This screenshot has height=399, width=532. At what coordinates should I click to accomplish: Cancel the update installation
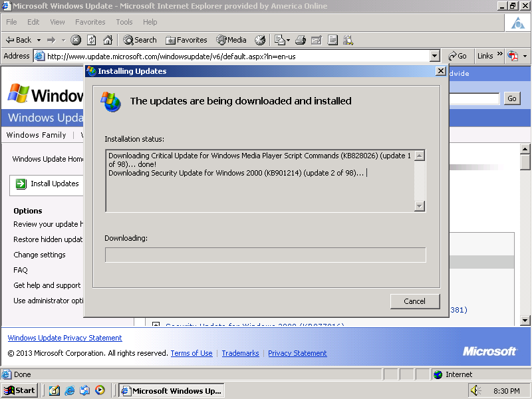point(414,301)
